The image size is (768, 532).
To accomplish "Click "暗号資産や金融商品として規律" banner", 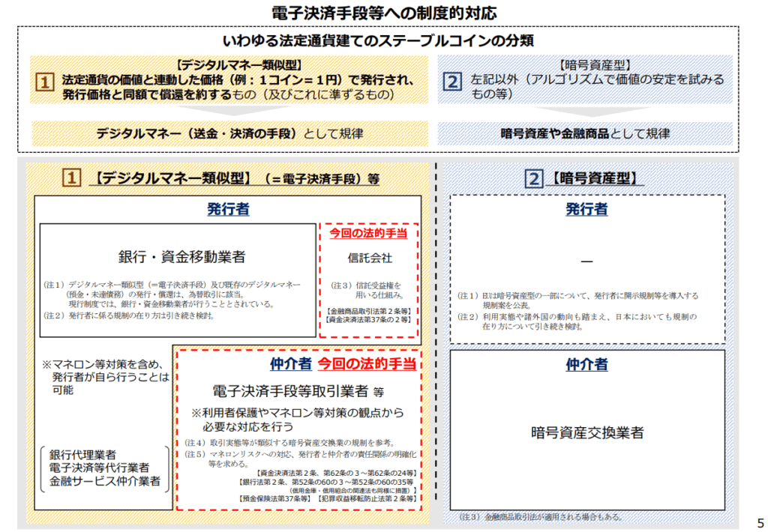I will pyautogui.click(x=585, y=133).
